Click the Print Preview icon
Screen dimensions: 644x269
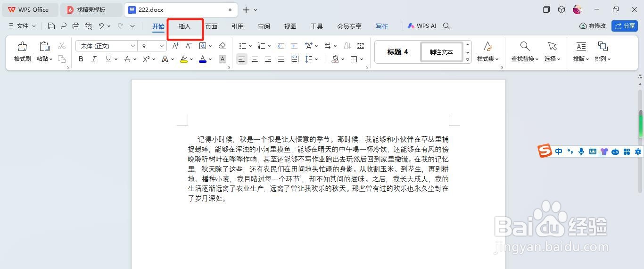(88, 26)
